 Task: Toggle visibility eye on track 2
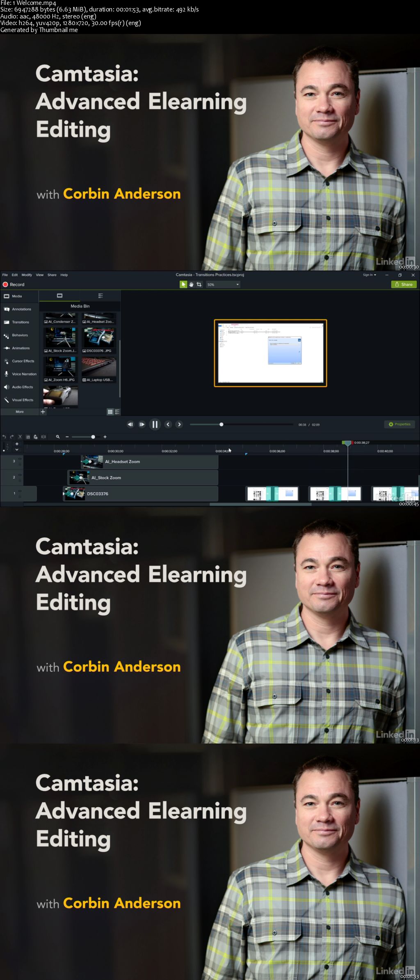[20, 475]
